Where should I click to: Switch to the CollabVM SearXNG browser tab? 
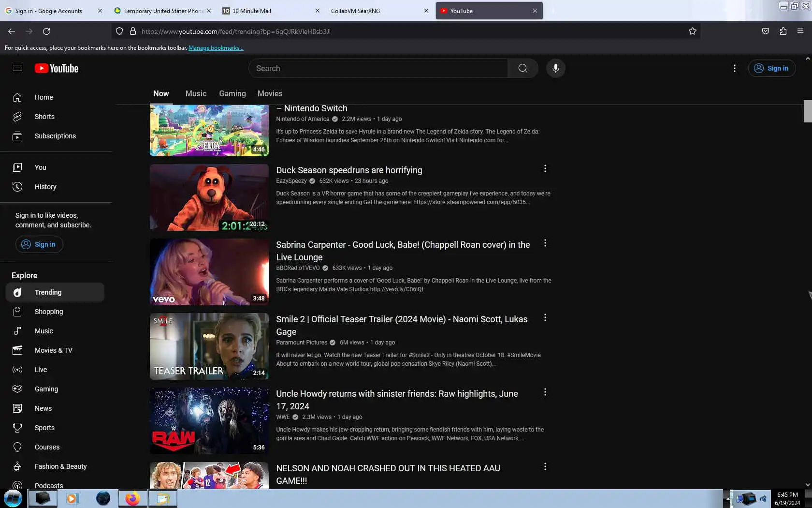tap(379, 11)
